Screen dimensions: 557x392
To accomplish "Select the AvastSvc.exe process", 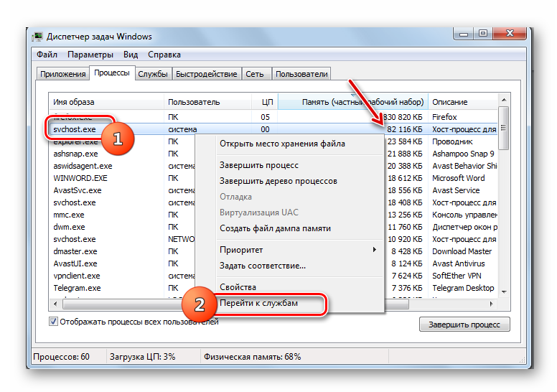I will pos(78,190).
